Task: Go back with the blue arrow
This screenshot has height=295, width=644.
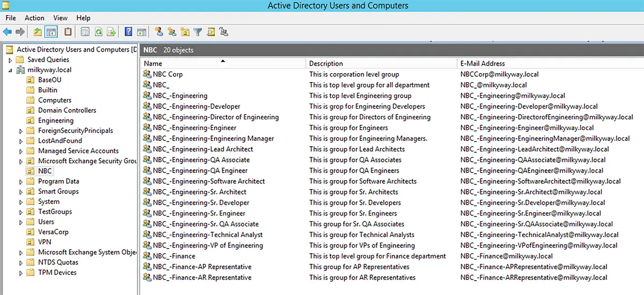Action: pos(8,32)
